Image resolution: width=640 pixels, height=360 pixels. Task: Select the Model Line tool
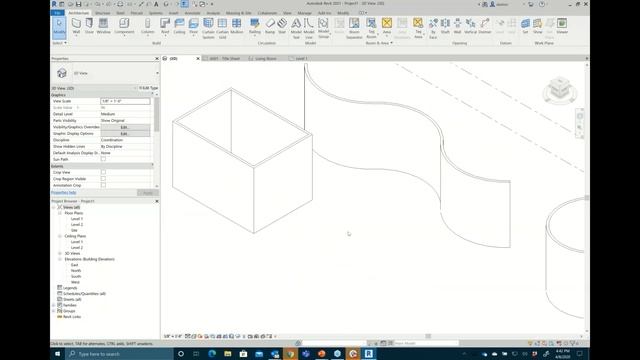coord(309,28)
